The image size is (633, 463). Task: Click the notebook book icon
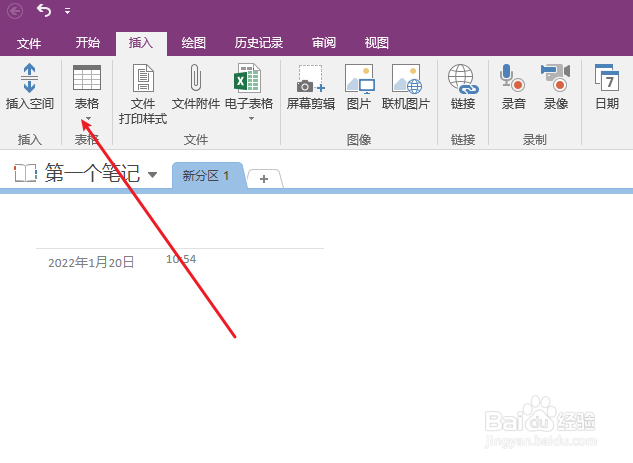click(25, 173)
